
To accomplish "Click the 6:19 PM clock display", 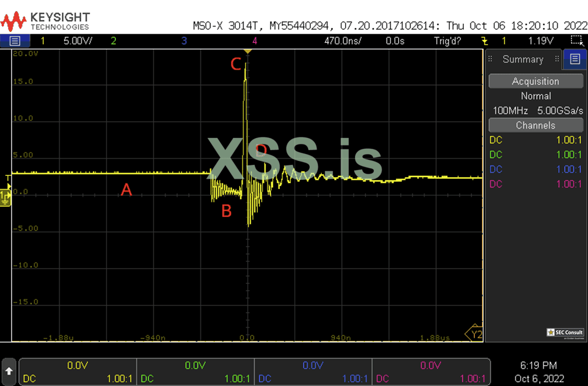I will point(538,365).
